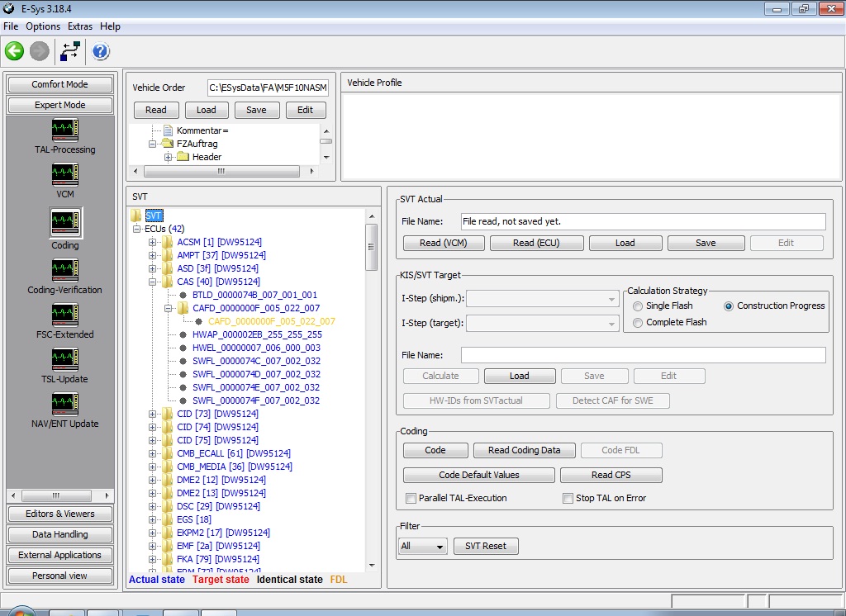846x616 pixels.
Task: Open TSL-Update module icon
Action: (x=65, y=360)
